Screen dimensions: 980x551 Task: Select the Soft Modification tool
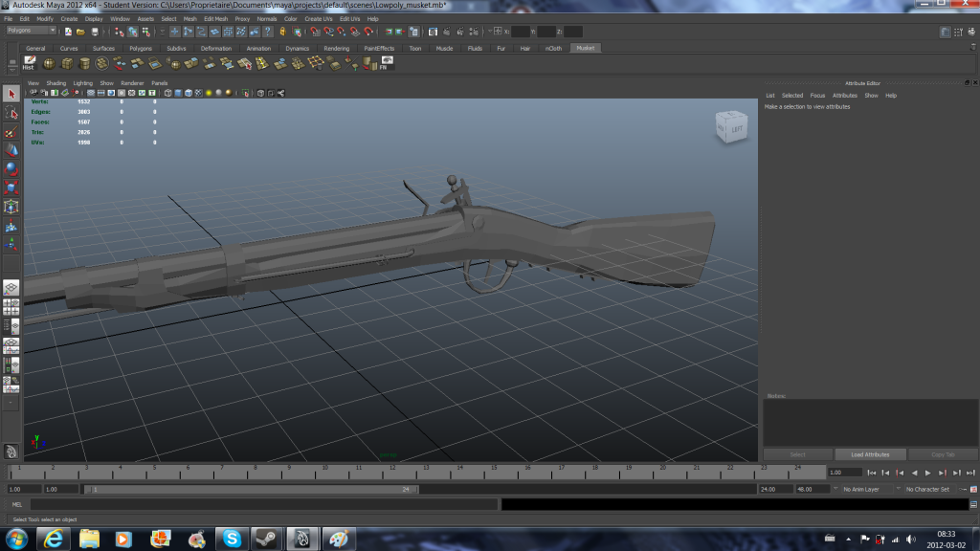click(x=11, y=226)
